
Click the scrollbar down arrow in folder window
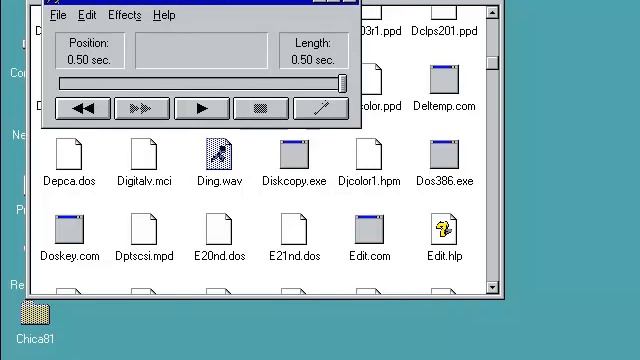point(492,287)
